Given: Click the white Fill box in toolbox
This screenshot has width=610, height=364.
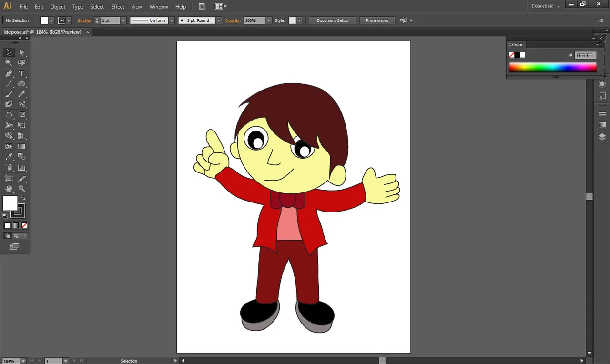Looking at the screenshot, I should 10,203.
